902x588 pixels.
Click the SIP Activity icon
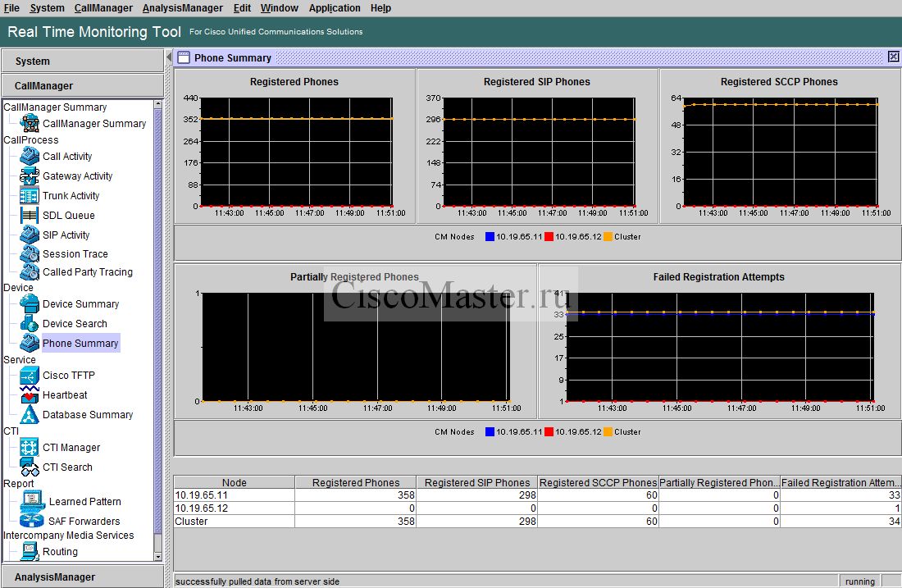point(30,235)
